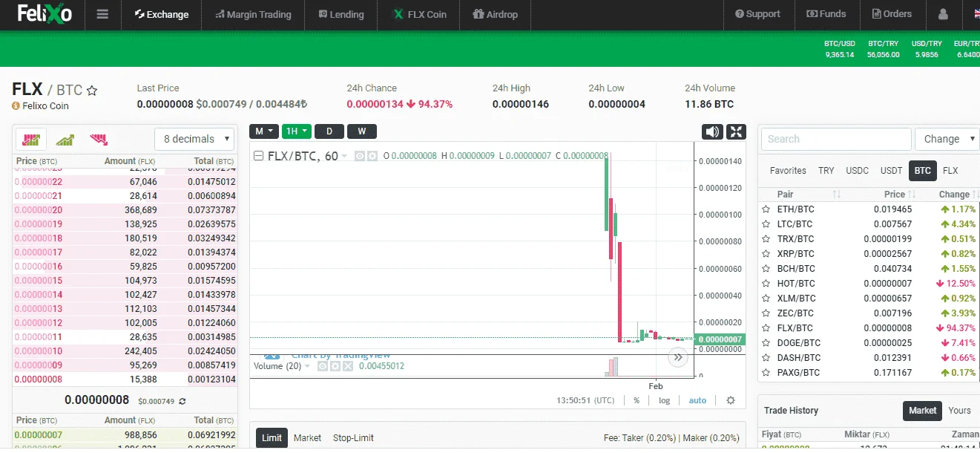The height and width of the screenshot is (453, 980).
Task: Select the Stop-Limit order tab
Action: click(x=353, y=438)
